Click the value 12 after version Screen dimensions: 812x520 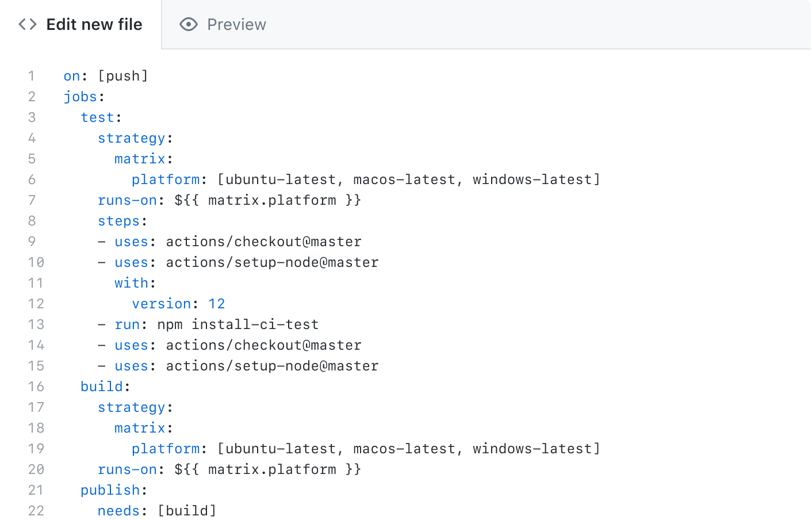pos(217,303)
